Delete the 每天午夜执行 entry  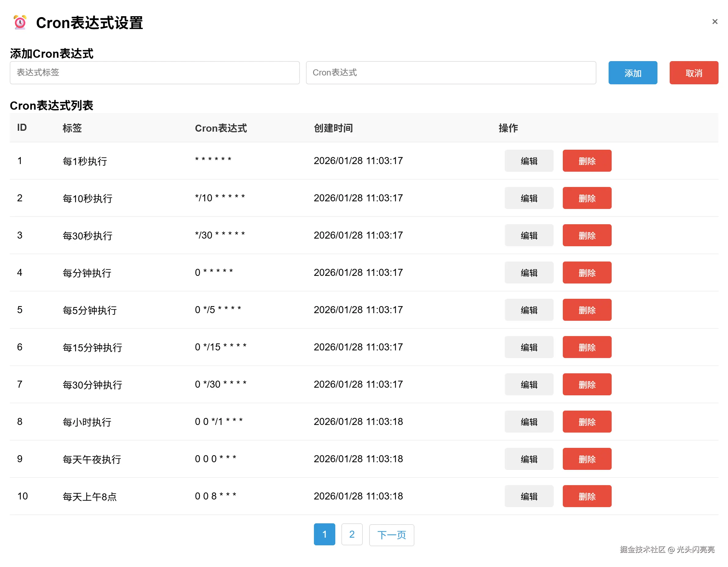587,459
